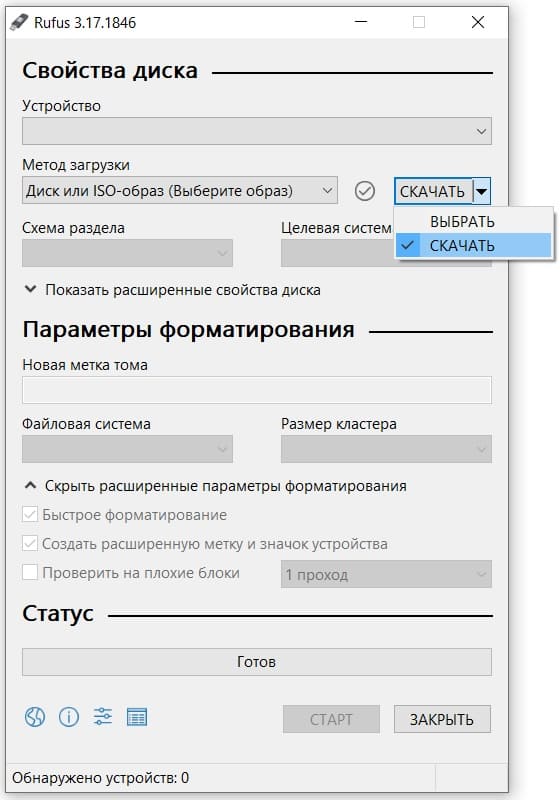Click the СКАЧАТЬ split-button arrow
This screenshot has height=800, width=560.
click(x=481, y=191)
